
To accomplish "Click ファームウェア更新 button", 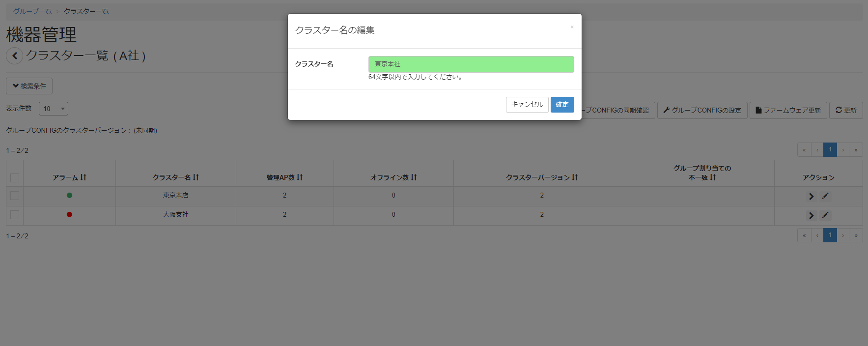I will [788, 110].
